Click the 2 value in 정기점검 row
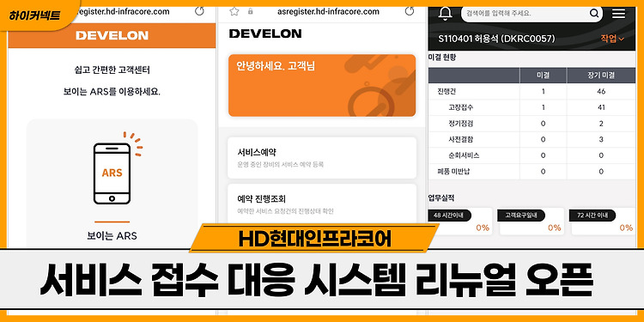This screenshot has height=322, width=644. [601, 124]
